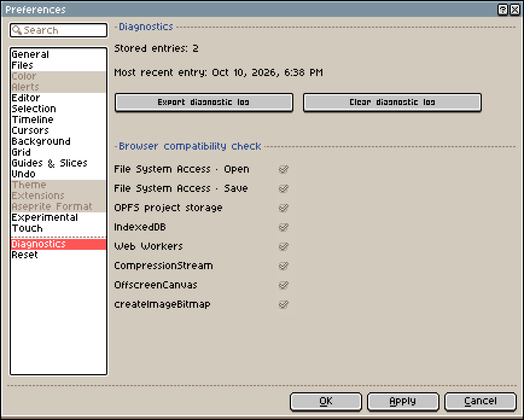This screenshot has height=420, width=524.
Task: Select the Extensions section
Action: [x=59, y=196]
